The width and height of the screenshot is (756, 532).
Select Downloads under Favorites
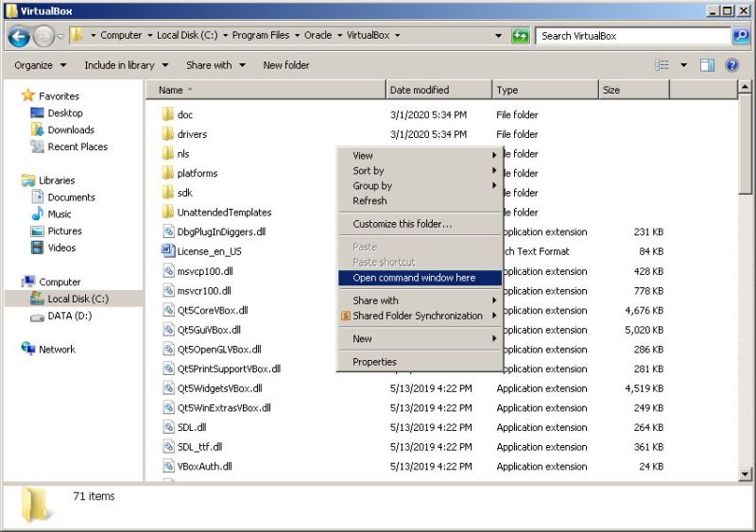[71, 129]
